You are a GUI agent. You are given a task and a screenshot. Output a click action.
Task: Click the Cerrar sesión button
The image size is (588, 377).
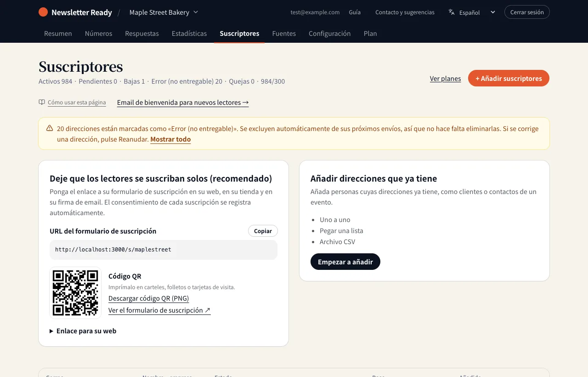[x=527, y=12]
